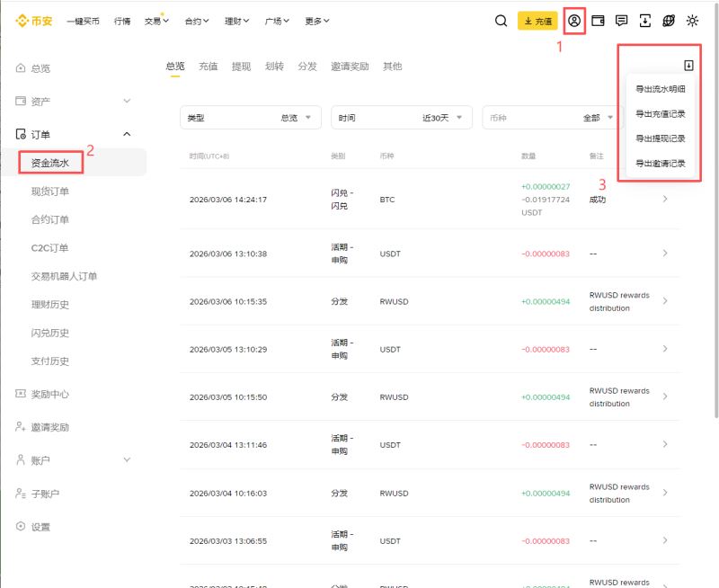The width and height of the screenshot is (719, 588).
Task: Open the chat messages icon
Action: [621, 20]
